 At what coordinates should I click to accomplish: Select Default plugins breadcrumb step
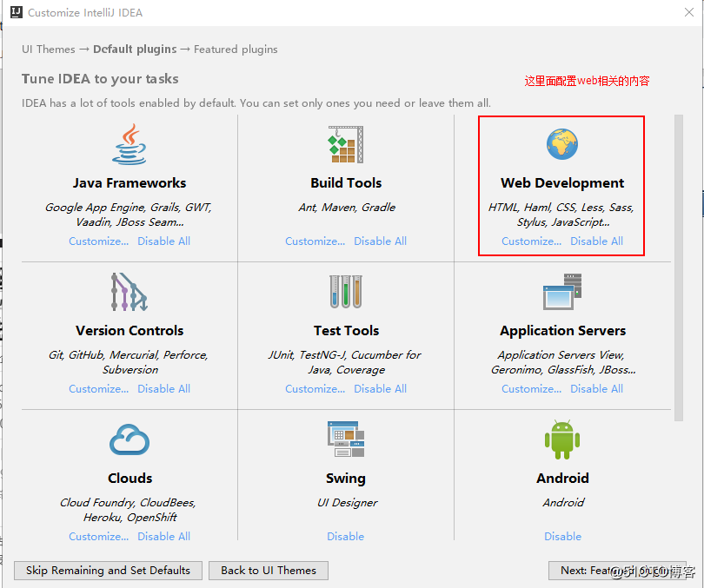point(135,49)
